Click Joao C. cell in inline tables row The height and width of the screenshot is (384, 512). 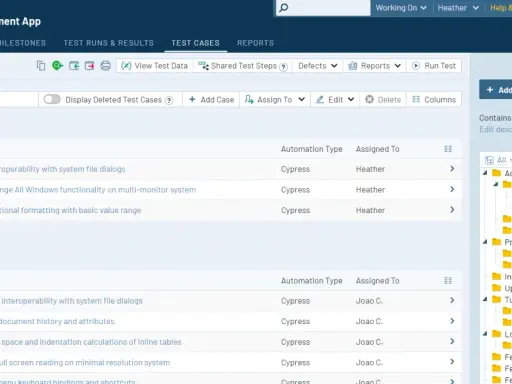[x=369, y=342]
